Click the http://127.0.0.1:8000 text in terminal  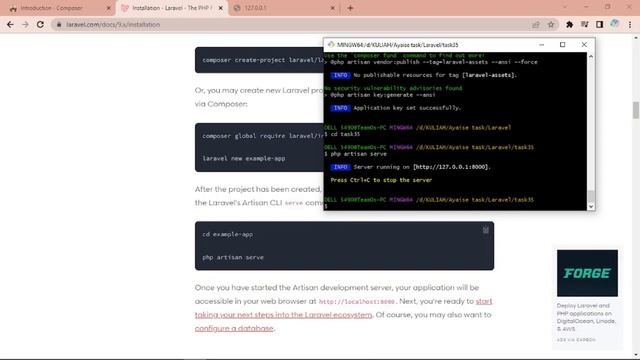(x=450, y=167)
